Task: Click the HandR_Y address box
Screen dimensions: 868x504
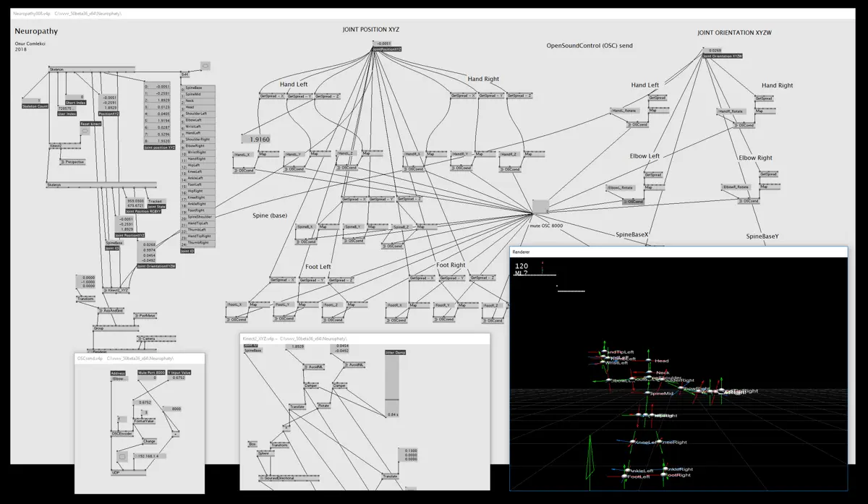Action: tap(461, 154)
